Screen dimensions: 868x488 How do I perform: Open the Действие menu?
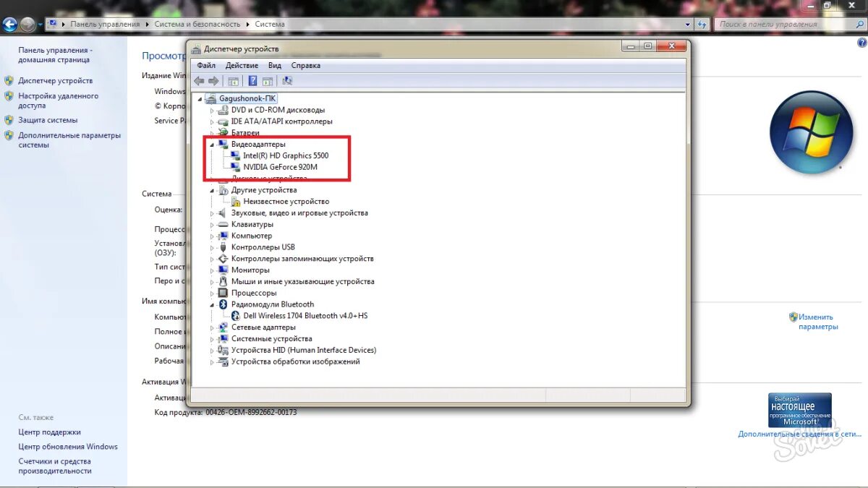[x=242, y=65]
